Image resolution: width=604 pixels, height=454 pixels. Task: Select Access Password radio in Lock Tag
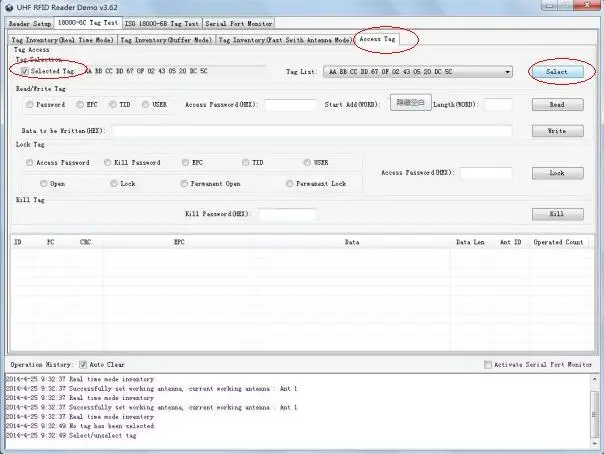30,163
